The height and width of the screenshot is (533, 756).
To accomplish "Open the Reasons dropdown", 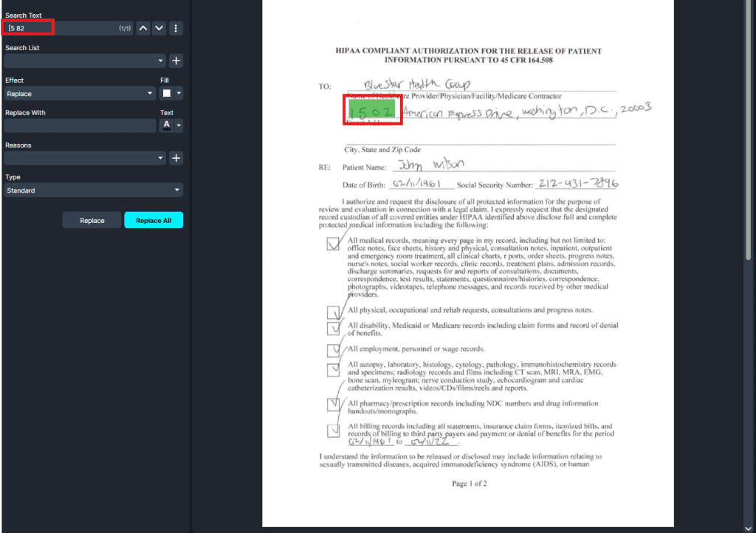I will [85, 158].
